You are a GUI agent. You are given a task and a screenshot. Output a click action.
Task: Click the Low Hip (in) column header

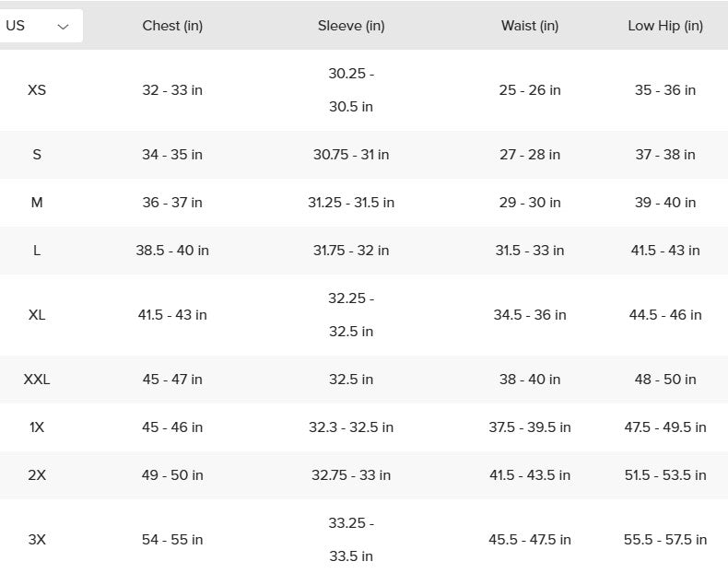tap(665, 26)
